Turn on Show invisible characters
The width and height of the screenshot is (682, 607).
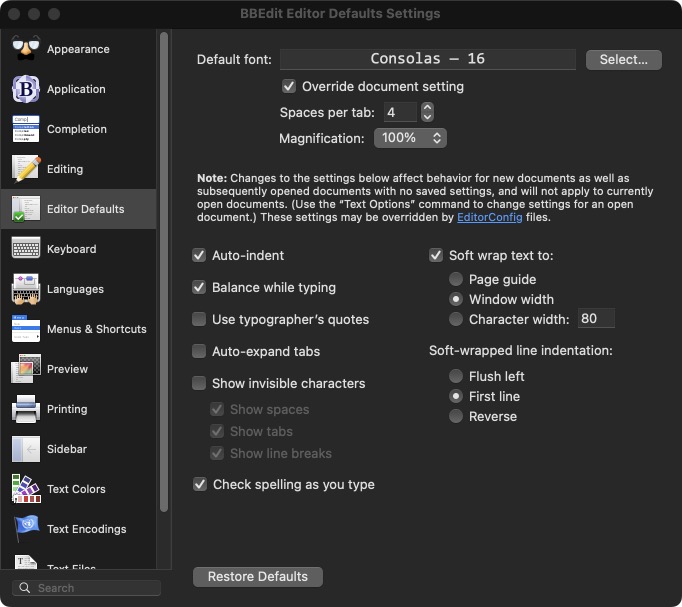tap(200, 384)
